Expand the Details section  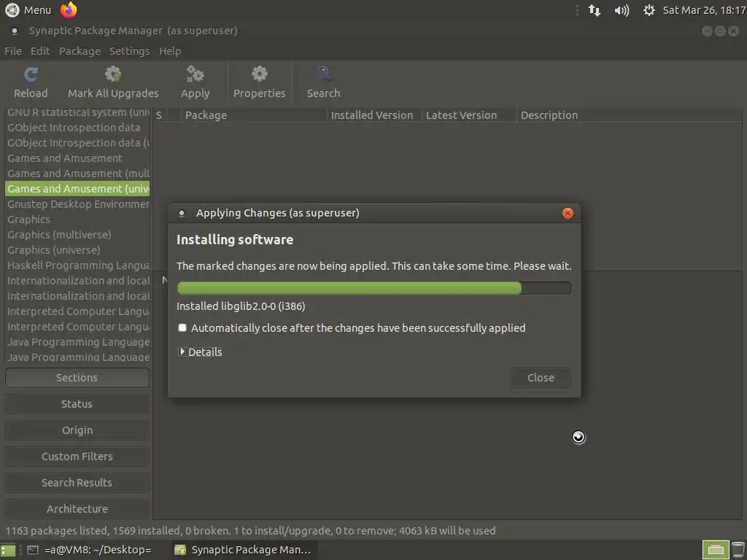[201, 352]
